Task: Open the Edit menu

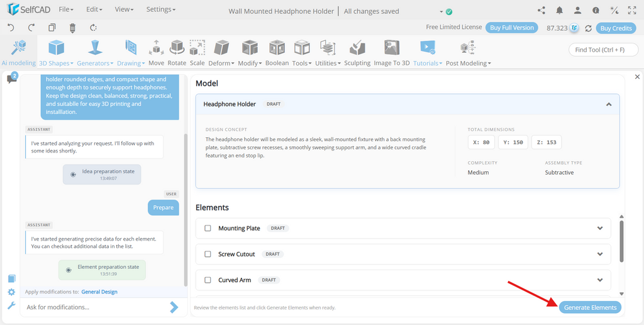Action: pos(94,9)
